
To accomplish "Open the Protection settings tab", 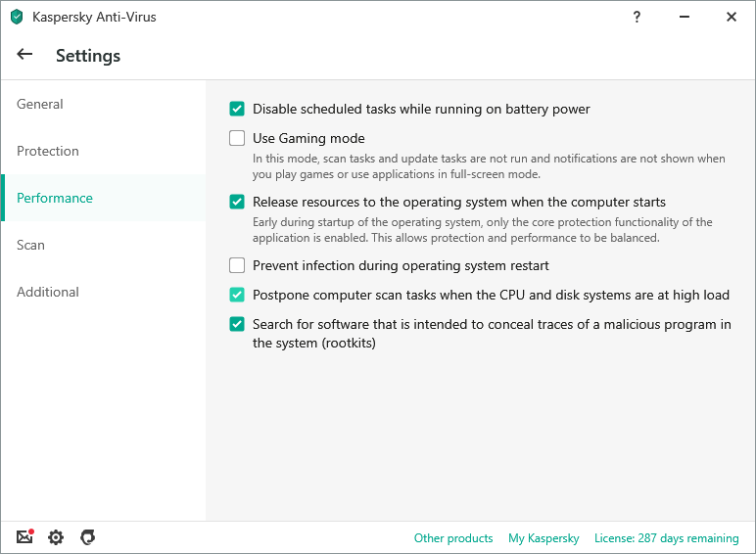I will (48, 151).
